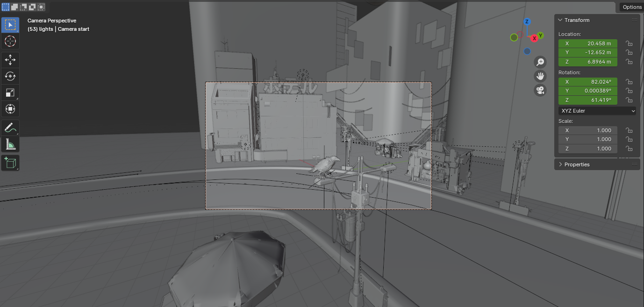Screen dimensions: 644x307
Task: Click the Location Z value field
Action: [x=588, y=62]
